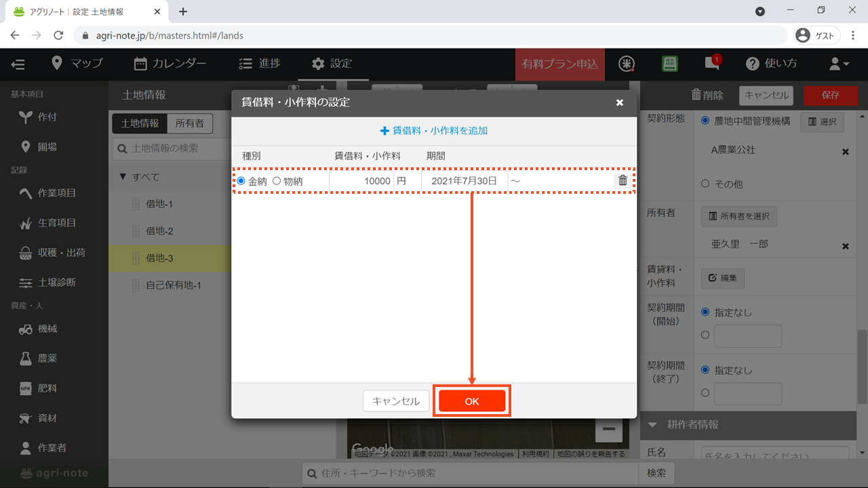Open the 設定 tab
The image size is (868, 488).
(x=332, y=64)
